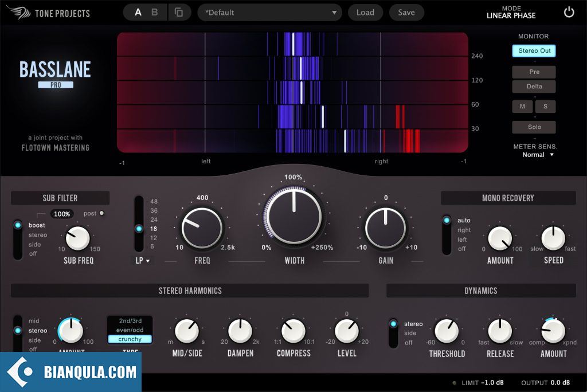This screenshot has width=587, height=392.
Task: Enable the Solo monitor button
Action: coord(534,127)
